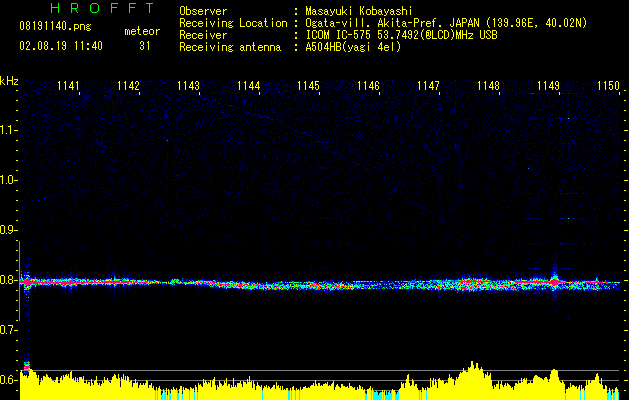Click time marker 1141

tap(68, 86)
